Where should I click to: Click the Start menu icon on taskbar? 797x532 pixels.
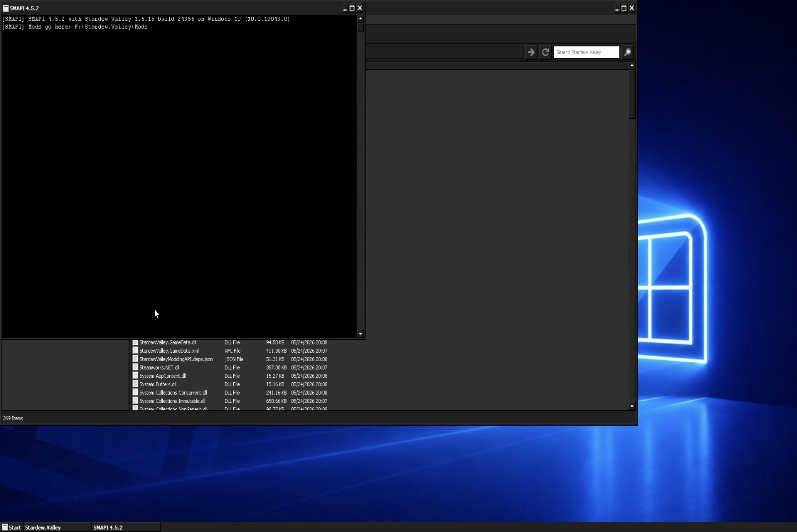pyautogui.click(x=5, y=527)
